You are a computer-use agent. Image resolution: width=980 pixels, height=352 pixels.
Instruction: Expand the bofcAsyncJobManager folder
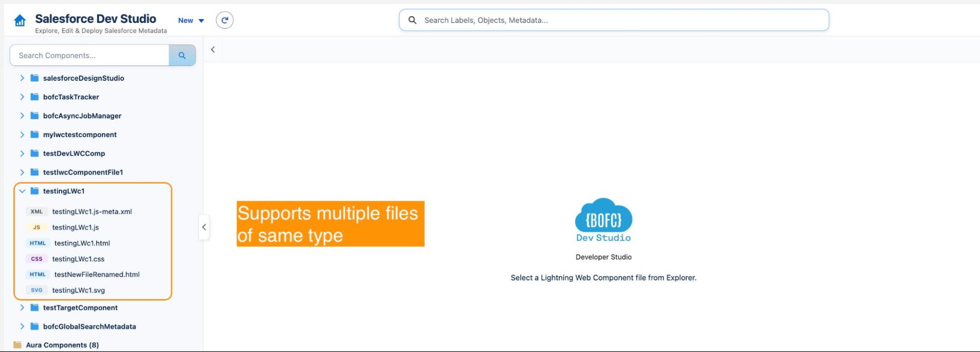22,116
